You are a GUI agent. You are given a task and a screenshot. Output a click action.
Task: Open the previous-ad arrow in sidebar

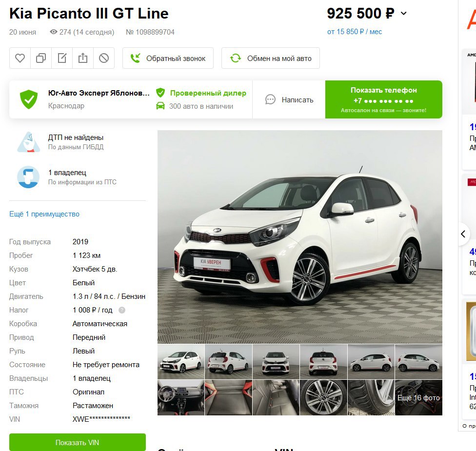463,234
